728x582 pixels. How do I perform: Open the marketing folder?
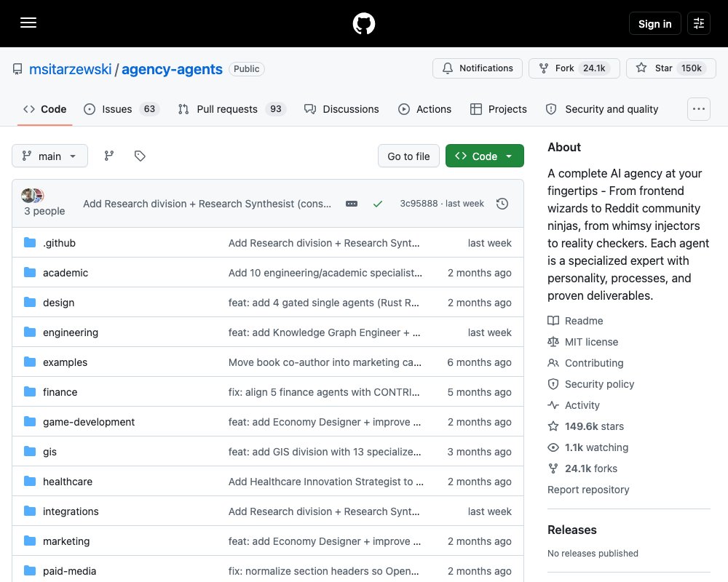[66, 541]
